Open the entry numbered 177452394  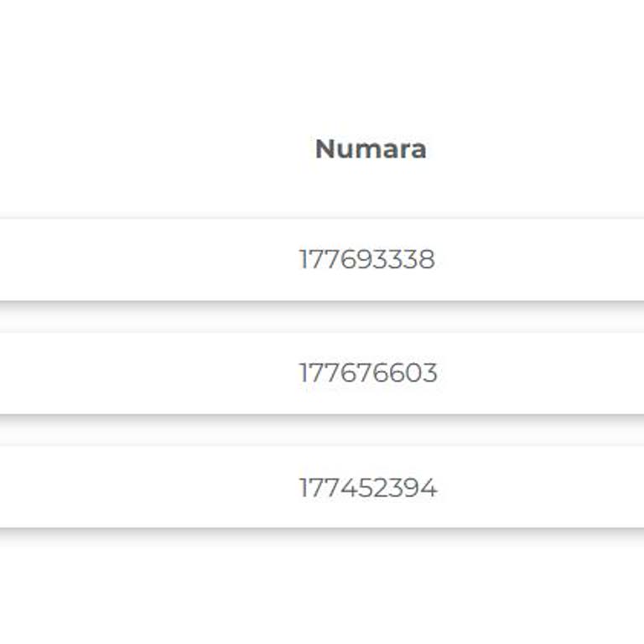pos(368,488)
